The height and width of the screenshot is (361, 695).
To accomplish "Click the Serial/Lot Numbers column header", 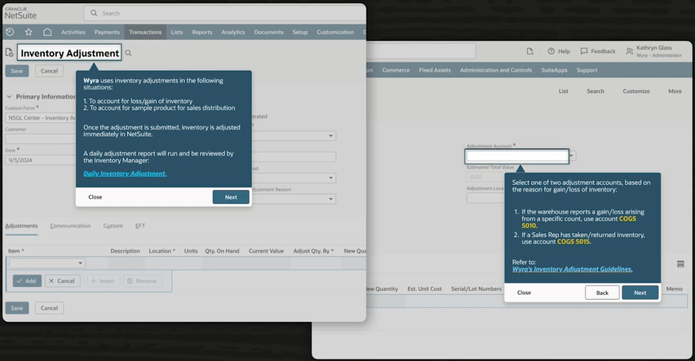I will pyautogui.click(x=476, y=289).
